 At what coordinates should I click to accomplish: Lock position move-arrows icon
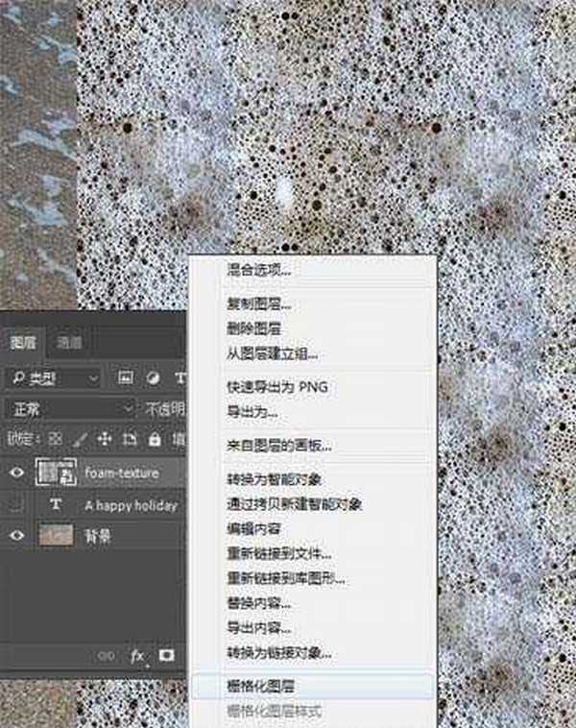pos(105,439)
